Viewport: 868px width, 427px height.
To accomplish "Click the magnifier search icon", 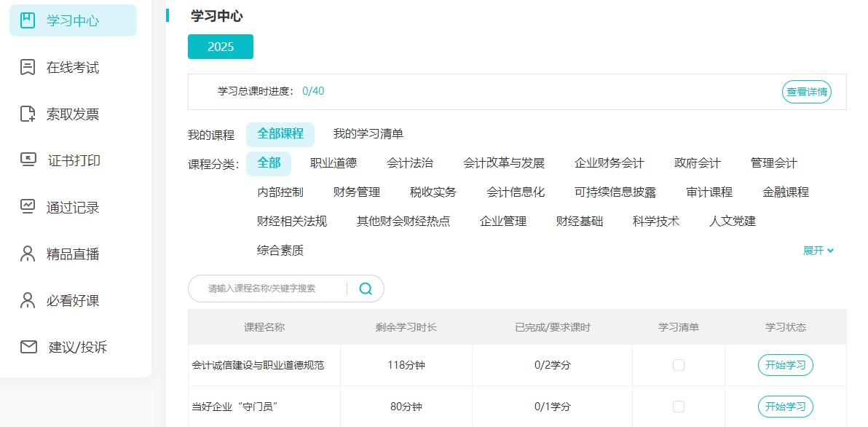I will click(366, 289).
